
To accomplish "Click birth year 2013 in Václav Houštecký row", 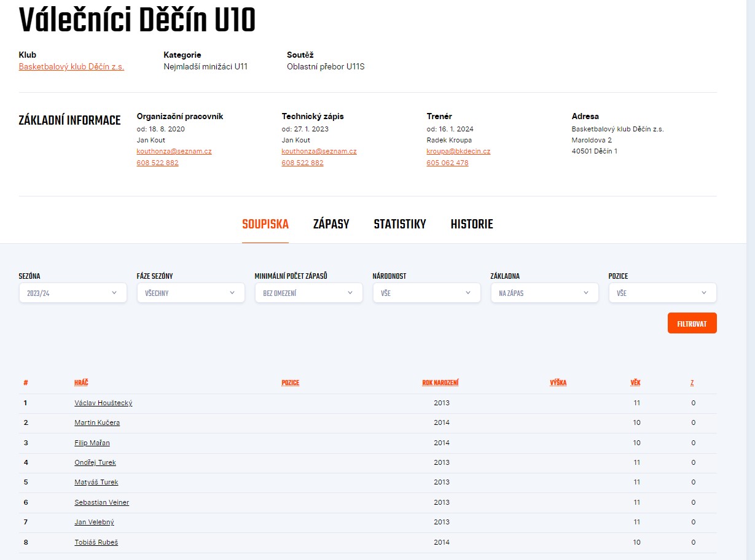I will click(x=442, y=403).
